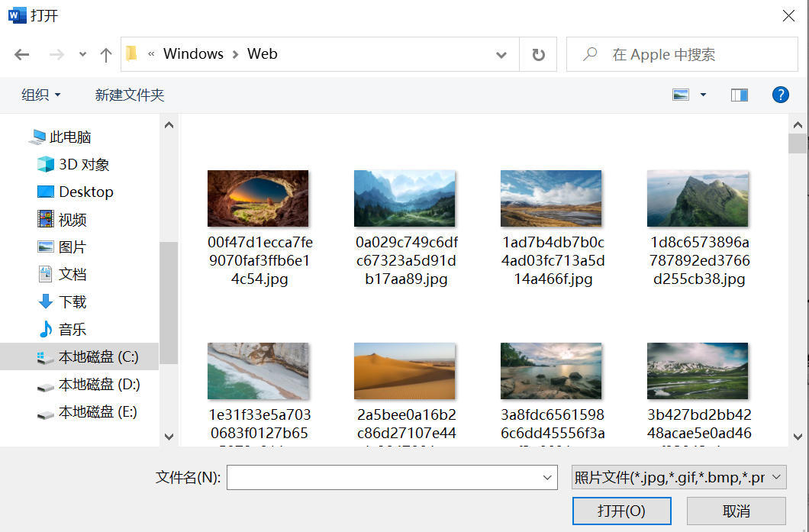Viewport: 809px width, 532px height.
Task: Refresh the current folder view
Action: (538, 54)
